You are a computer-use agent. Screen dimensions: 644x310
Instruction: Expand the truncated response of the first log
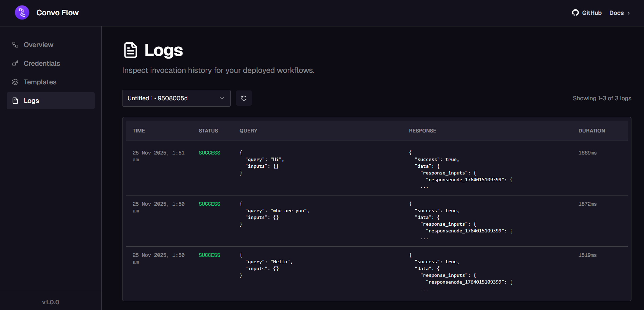[x=423, y=186]
